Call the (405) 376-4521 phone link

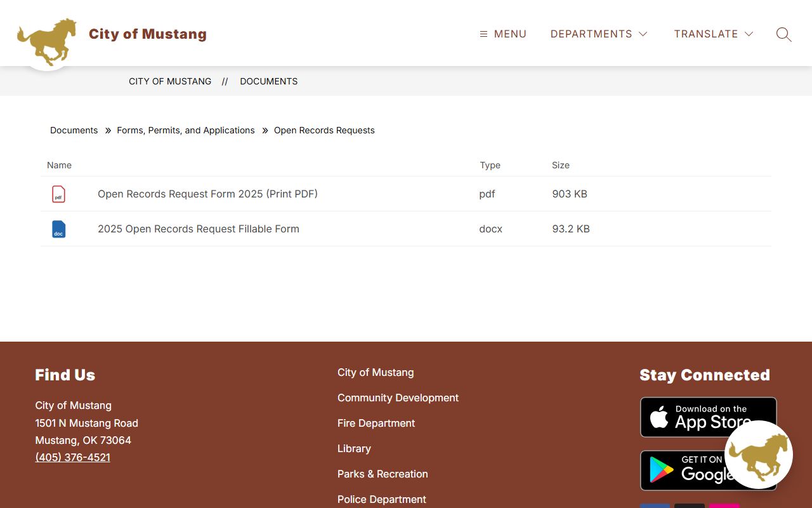point(72,457)
